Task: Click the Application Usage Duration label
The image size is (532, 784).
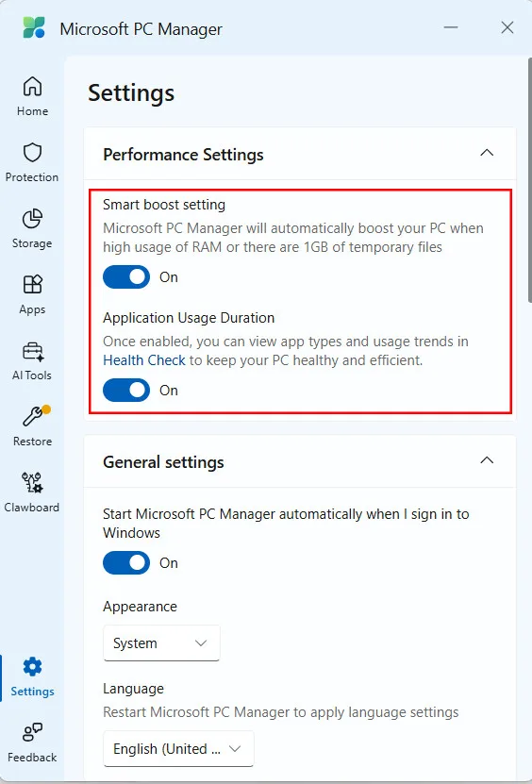Action: point(189,318)
